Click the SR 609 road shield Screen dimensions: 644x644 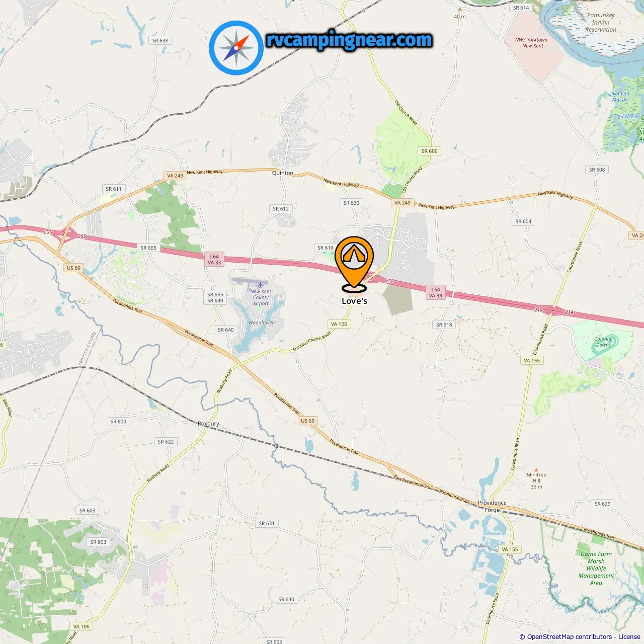(x=429, y=151)
